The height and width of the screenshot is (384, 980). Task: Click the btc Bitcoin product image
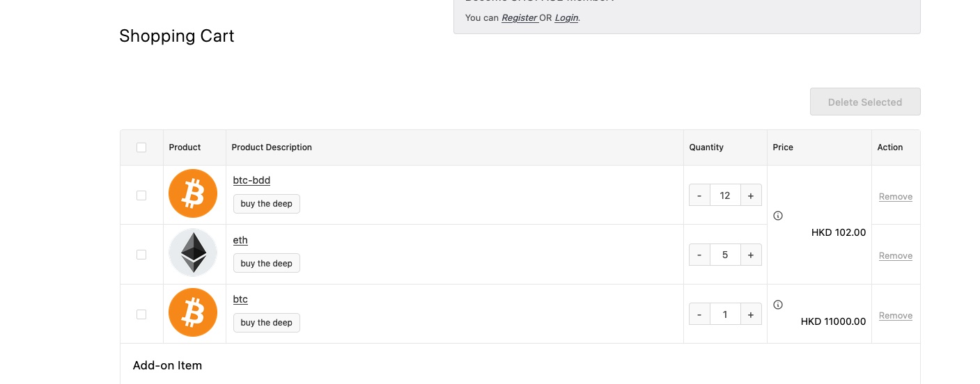pos(193,312)
